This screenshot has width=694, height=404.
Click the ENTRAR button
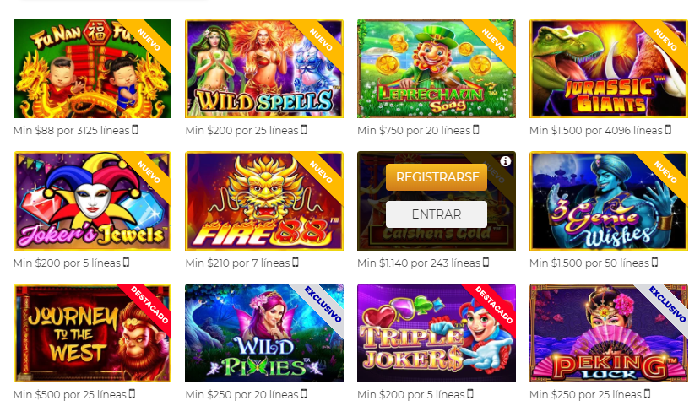436,215
